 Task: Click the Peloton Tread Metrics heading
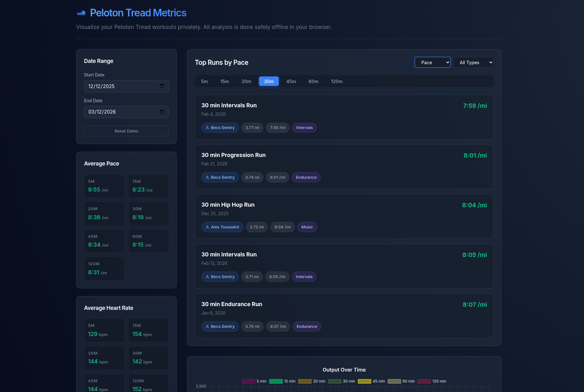[x=138, y=13]
